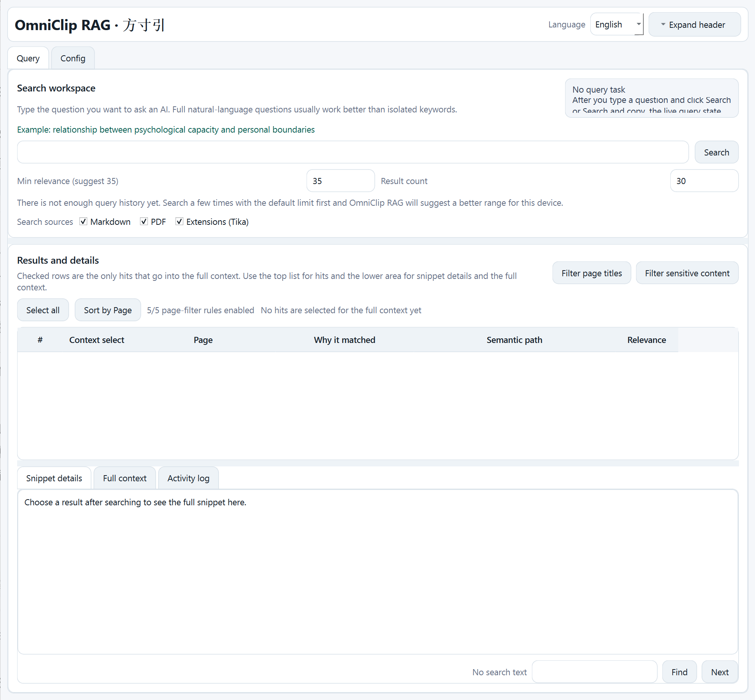The image size is (755, 700).
Task: Uncheck the Markdown source checkbox
Action: (83, 221)
